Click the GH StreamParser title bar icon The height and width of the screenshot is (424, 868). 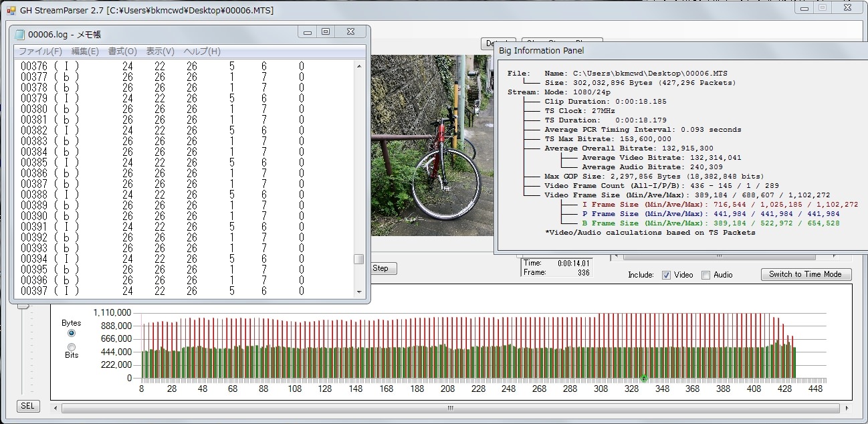click(11, 10)
